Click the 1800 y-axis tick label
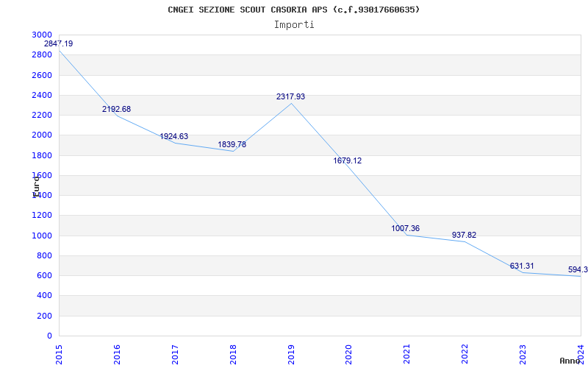The width and height of the screenshot is (588, 368). tap(42, 155)
